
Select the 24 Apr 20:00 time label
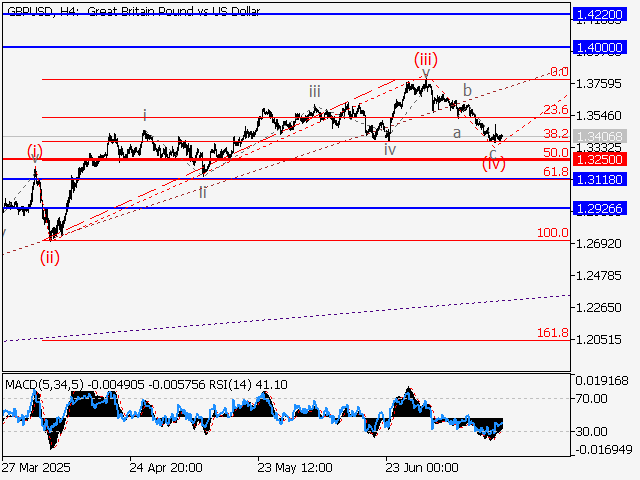click(166, 467)
